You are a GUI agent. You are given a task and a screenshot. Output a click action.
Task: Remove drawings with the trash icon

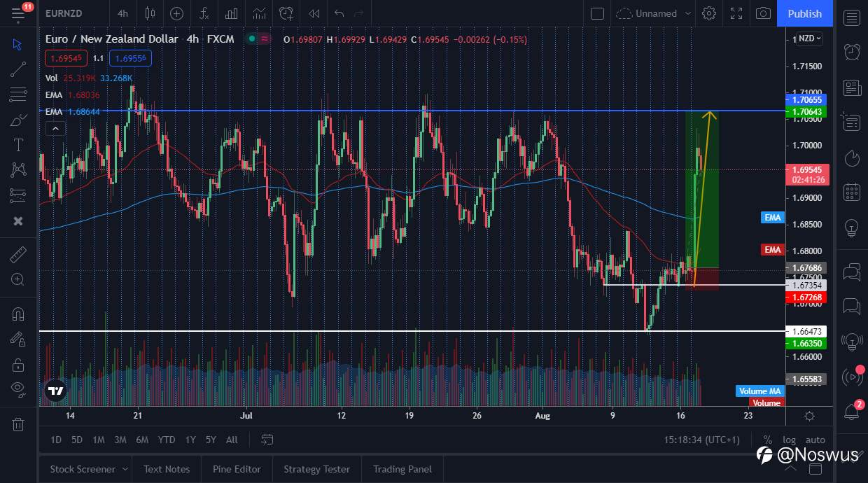point(18,423)
